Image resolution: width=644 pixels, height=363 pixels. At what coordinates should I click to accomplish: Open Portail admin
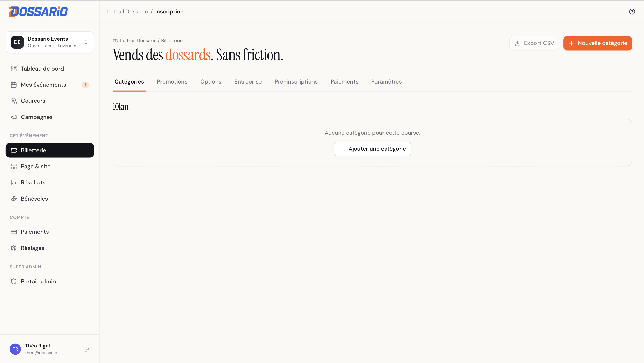click(50, 282)
